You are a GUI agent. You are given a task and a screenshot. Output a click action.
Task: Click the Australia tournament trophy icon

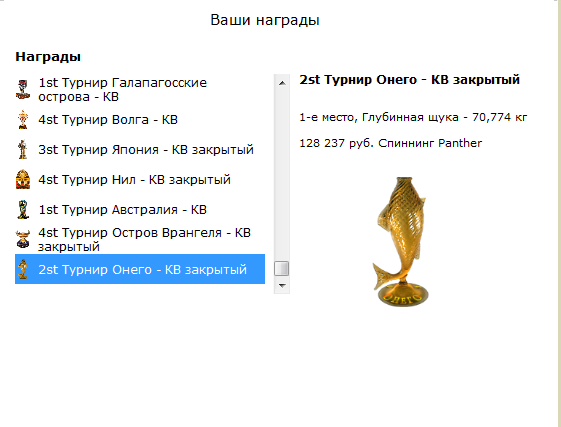(23, 209)
